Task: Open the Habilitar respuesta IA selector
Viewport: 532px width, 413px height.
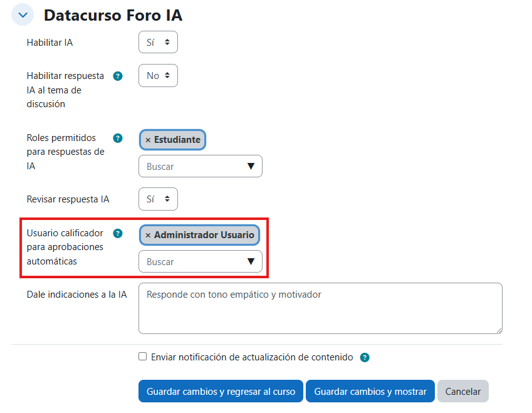Action: point(158,75)
